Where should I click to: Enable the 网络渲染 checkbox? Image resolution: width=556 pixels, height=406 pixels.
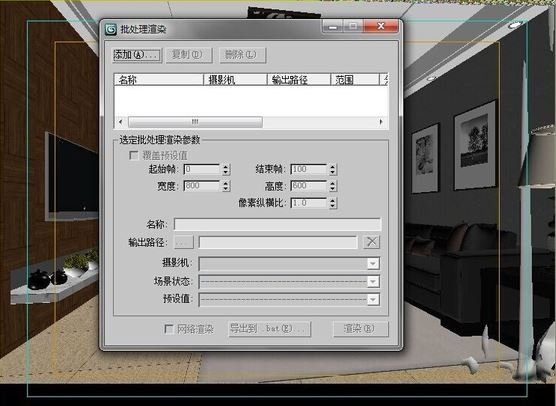pos(169,329)
